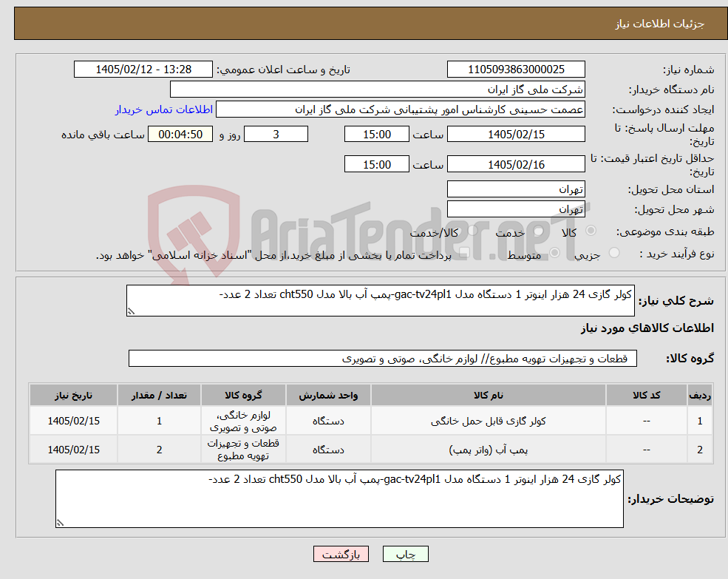Click the جزئیات اطلاعات نیاز page title
This screenshot has height=579, width=728.
tap(660, 24)
